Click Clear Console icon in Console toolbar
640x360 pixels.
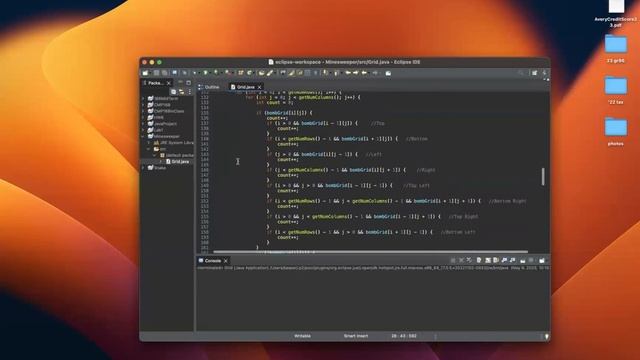tap(479, 260)
